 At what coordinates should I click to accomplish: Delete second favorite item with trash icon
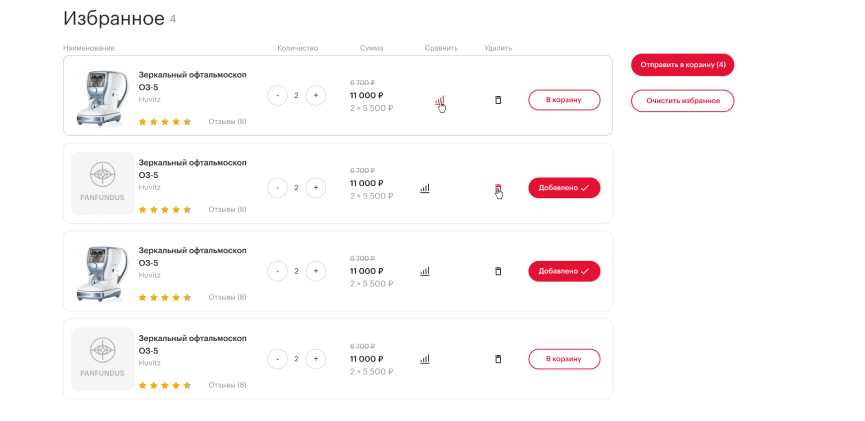(x=498, y=188)
